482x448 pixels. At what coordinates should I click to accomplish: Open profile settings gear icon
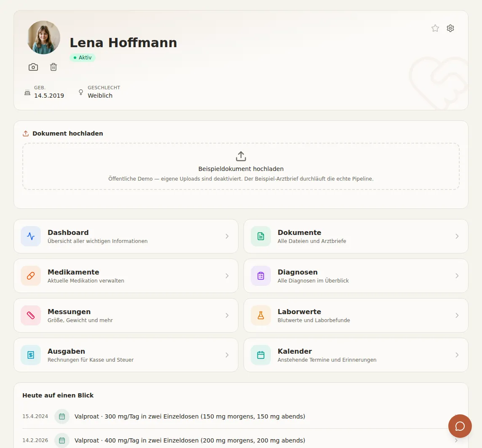(450, 28)
